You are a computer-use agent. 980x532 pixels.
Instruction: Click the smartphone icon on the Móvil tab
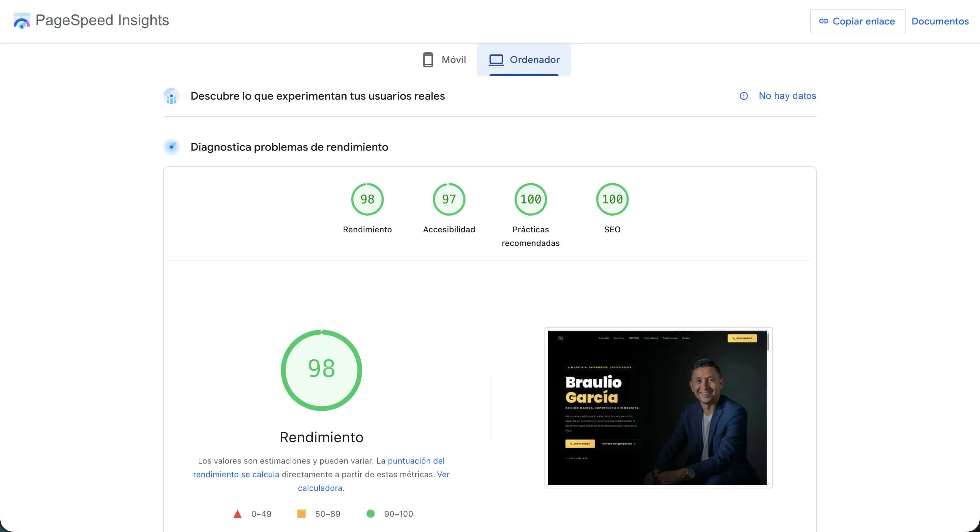[x=428, y=60]
